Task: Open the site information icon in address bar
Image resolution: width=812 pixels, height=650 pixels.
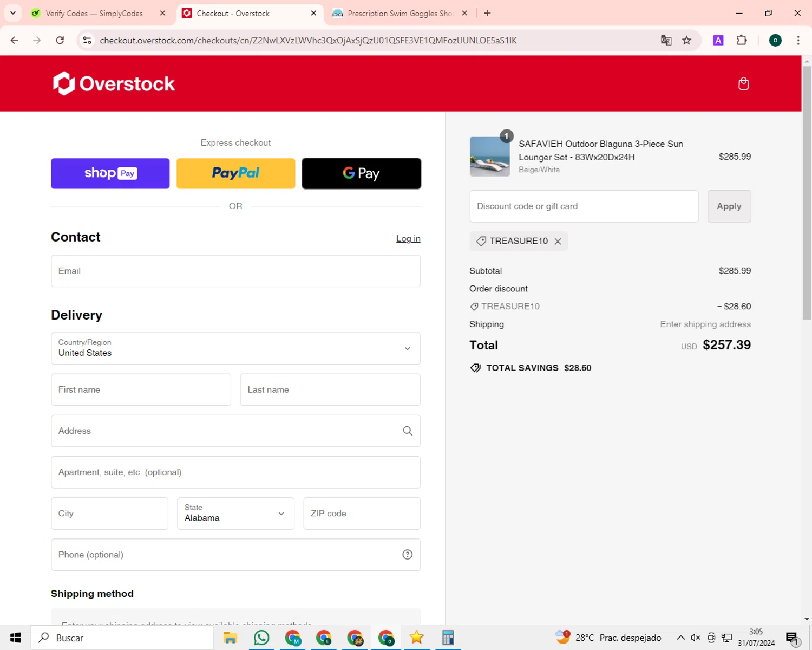Action: [x=87, y=40]
